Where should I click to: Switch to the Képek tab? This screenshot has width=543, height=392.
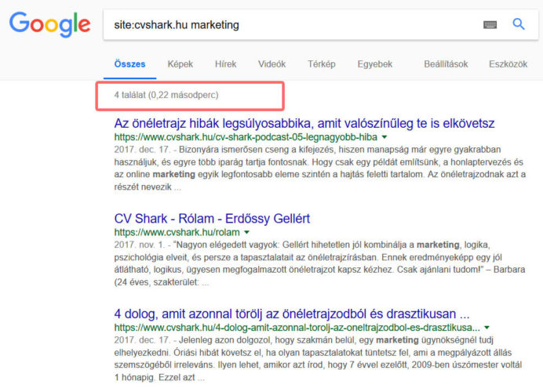[180, 64]
